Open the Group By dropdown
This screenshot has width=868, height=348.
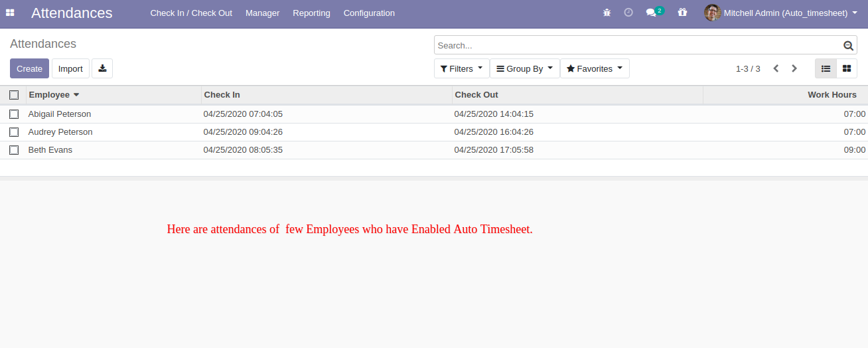coord(525,68)
